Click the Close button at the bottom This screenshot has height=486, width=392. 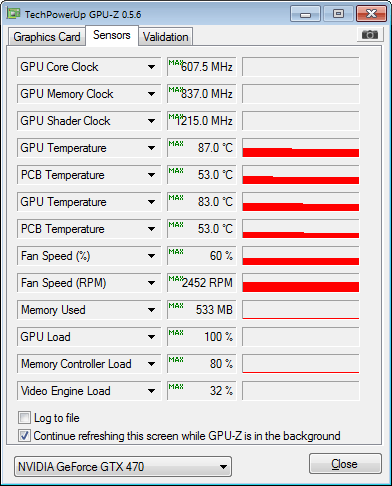345,464
